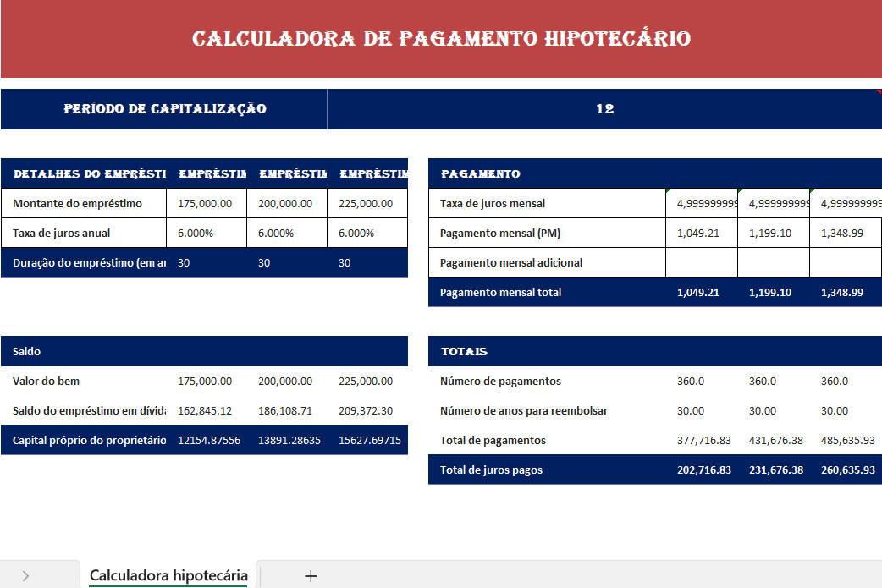Click the first Taxa de juros anual cell 6.000%

[x=201, y=233]
